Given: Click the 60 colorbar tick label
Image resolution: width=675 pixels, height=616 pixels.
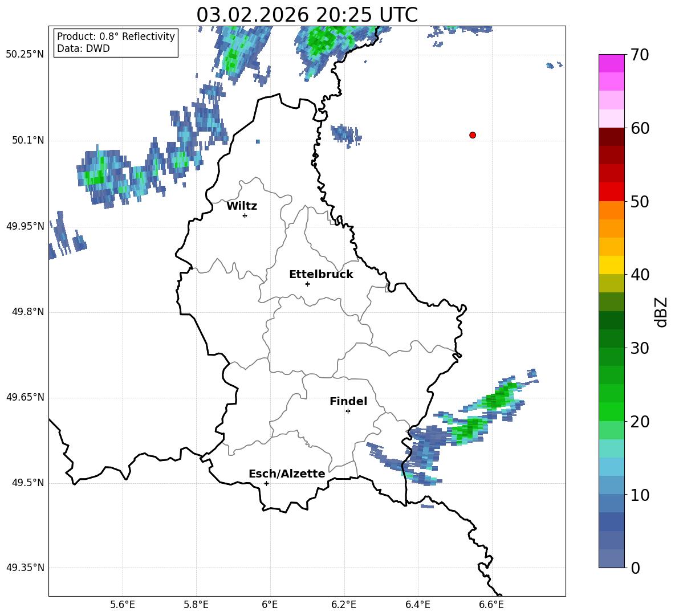Looking at the screenshot, I should [639, 128].
